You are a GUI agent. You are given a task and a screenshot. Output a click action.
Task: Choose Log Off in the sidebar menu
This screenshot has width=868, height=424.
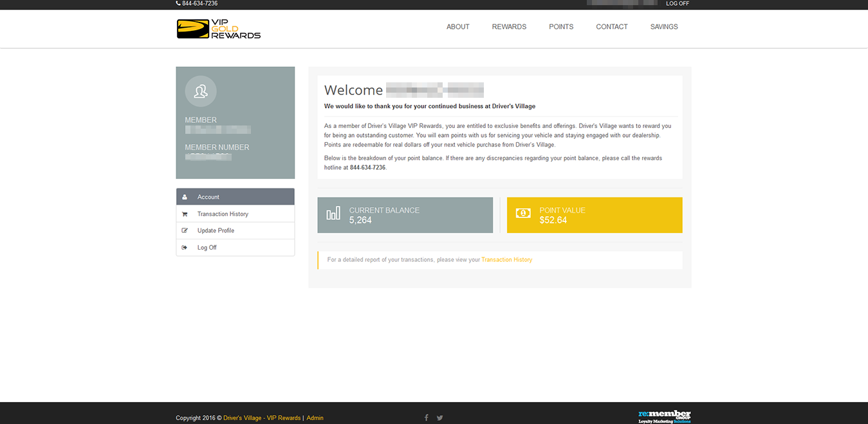(235, 247)
